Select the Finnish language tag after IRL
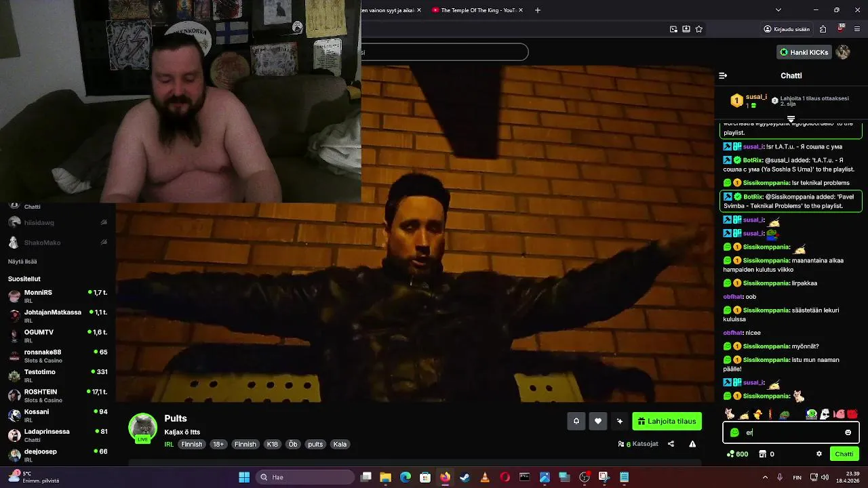The image size is (868, 488). [191, 445]
